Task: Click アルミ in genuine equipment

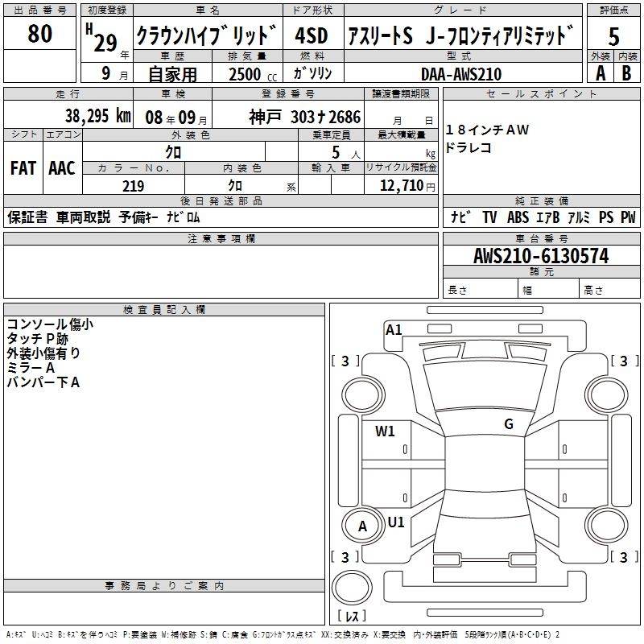Action: click(579, 217)
